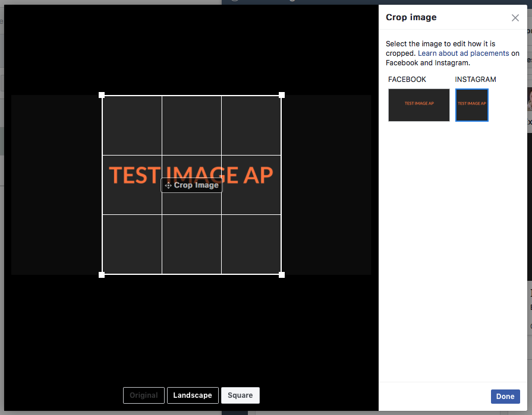This screenshot has width=532, height=415.
Task: Click the FACEBOOK placement label
Action: click(x=407, y=80)
